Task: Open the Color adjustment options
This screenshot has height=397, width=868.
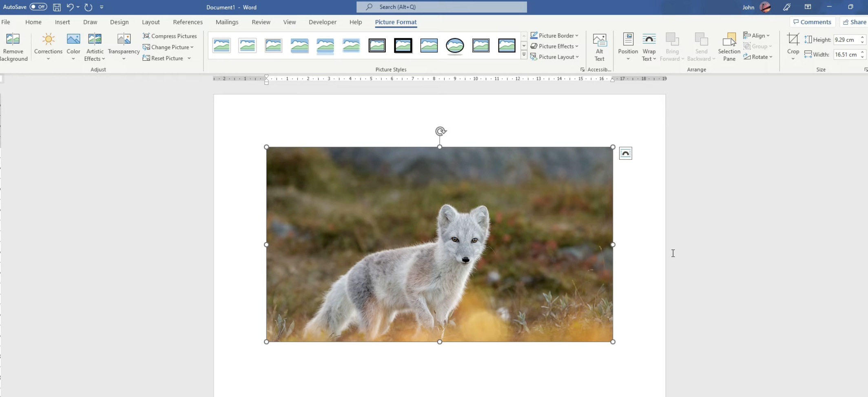Action: click(73, 46)
